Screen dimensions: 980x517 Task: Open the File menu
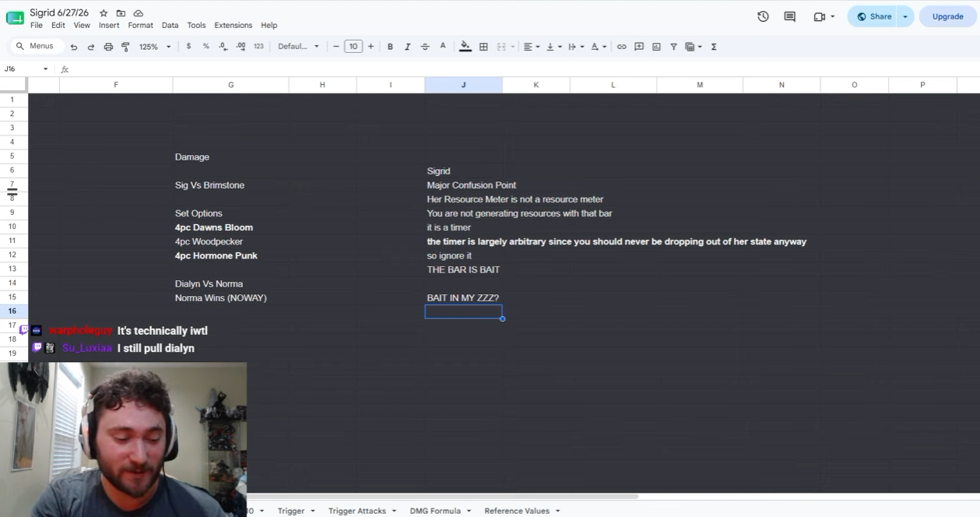point(36,25)
